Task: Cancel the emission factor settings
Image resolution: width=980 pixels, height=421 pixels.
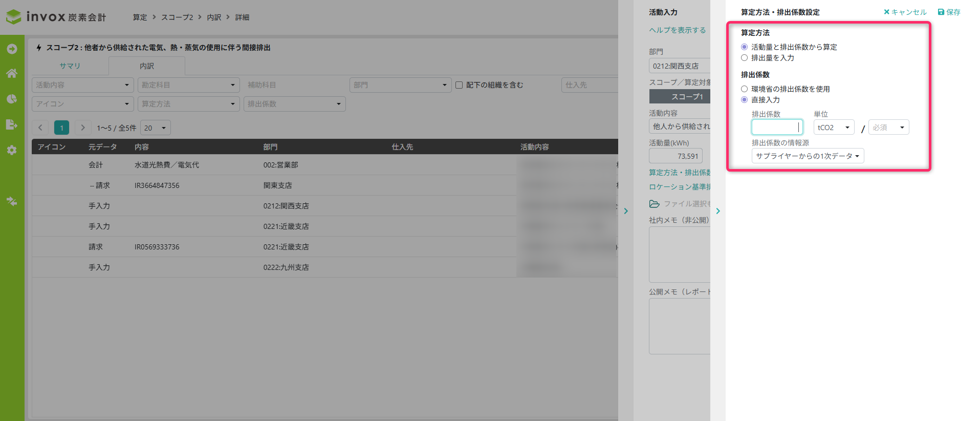Action: tap(905, 12)
